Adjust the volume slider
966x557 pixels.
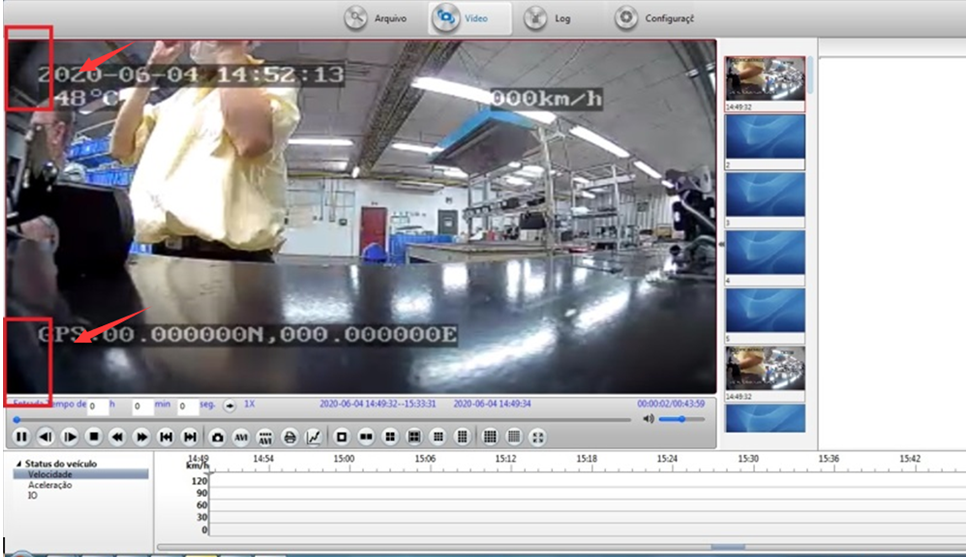pos(681,419)
